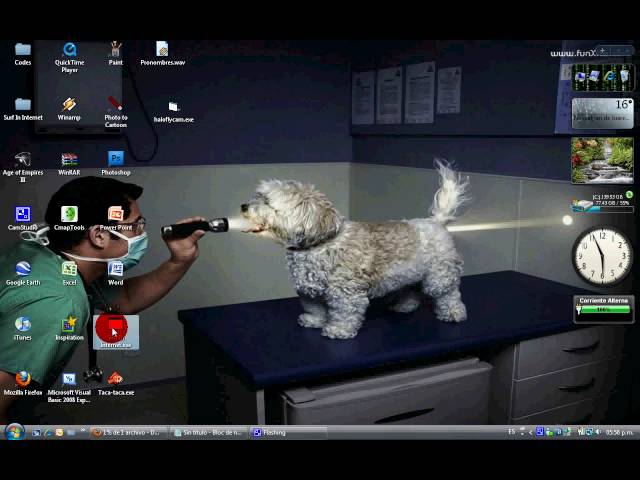Screen dimensions: 640x480
Task: Select the haloflycam.exe file icon
Action: coord(173,111)
